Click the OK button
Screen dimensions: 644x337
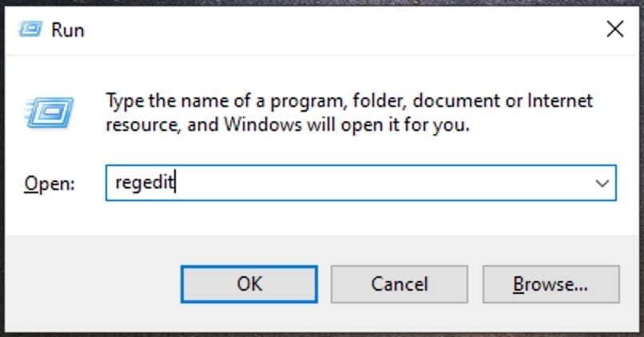pos(249,283)
